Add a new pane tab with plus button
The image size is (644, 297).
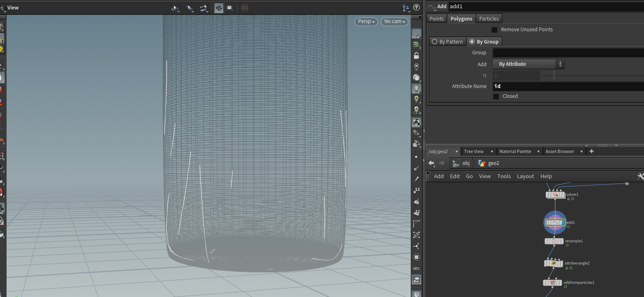click(x=591, y=151)
